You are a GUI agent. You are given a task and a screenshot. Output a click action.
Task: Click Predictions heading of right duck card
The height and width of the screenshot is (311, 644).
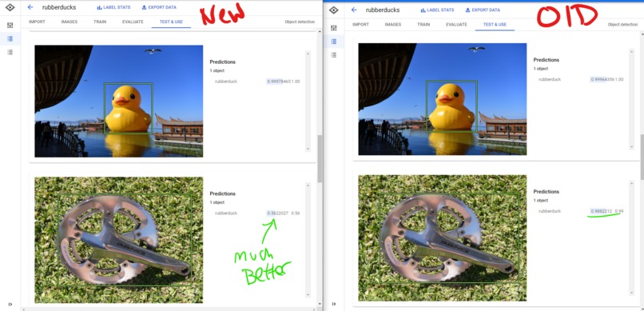(547, 60)
